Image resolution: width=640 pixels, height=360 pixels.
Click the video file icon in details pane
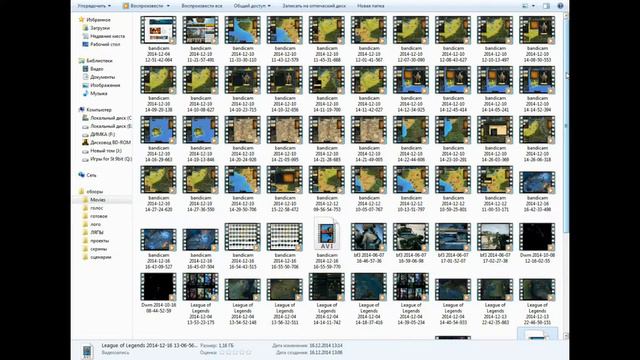[87, 351]
